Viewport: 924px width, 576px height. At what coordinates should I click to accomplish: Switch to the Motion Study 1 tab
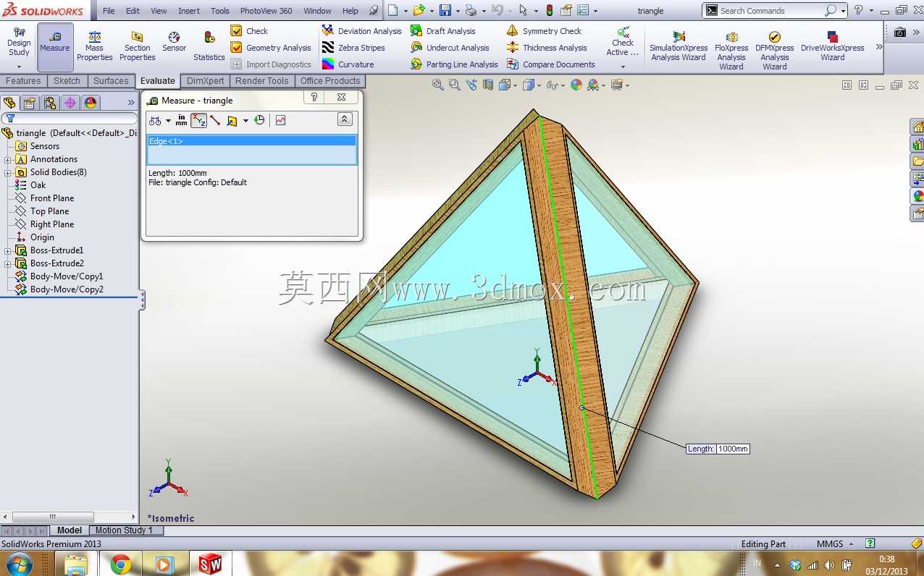click(x=124, y=530)
